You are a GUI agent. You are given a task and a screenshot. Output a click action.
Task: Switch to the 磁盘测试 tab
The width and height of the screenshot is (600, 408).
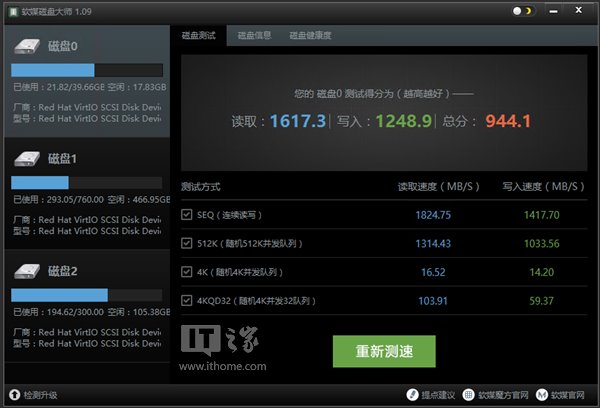pyautogui.click(x=198, y=36)
